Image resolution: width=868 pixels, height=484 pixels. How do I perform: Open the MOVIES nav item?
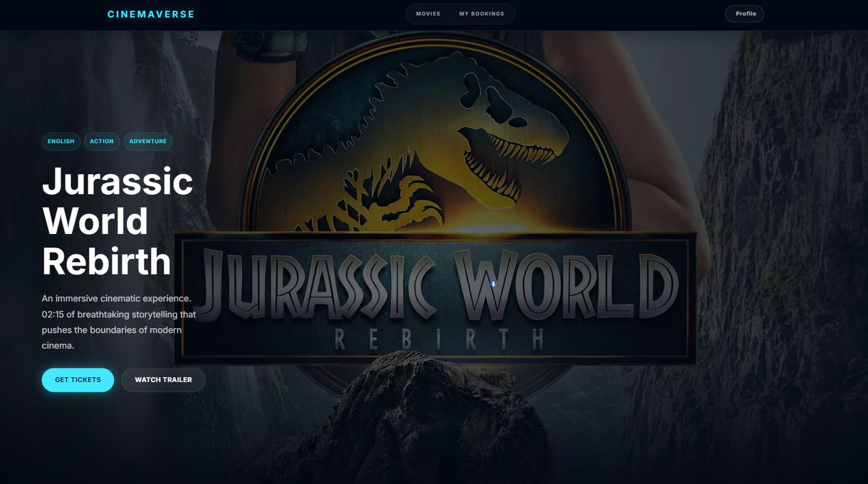428,14
